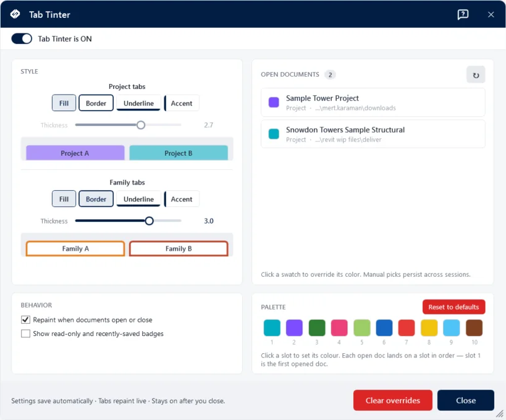The image size is (506, 420).
Task: Set colour of palette slot 8 yellow
Action: click(x=429, y=328)
